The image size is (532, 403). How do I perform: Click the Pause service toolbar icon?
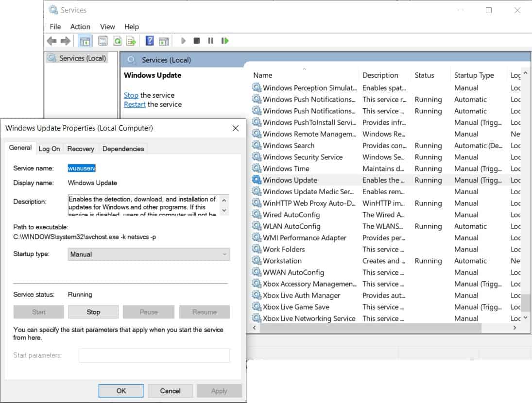point(210,40)
